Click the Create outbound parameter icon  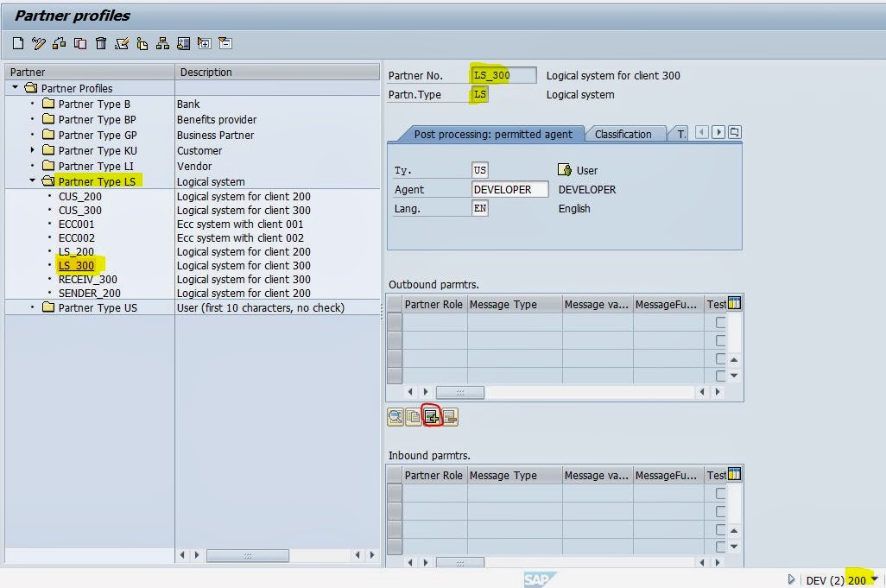(x=432, y=417)
